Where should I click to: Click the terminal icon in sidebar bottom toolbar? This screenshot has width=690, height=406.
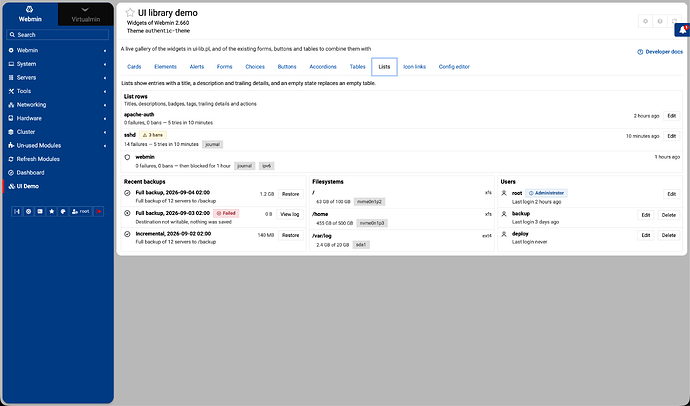[40, 212]
